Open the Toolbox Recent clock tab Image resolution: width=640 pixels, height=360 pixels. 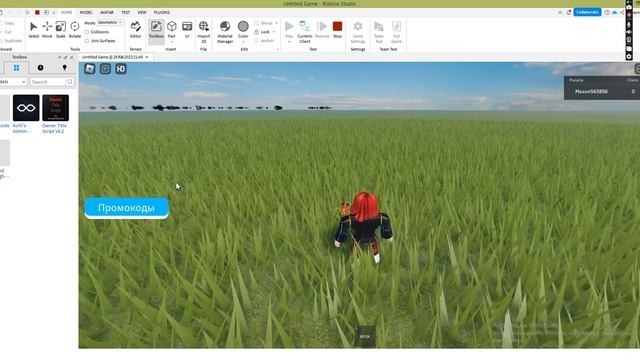click(40, 68)
